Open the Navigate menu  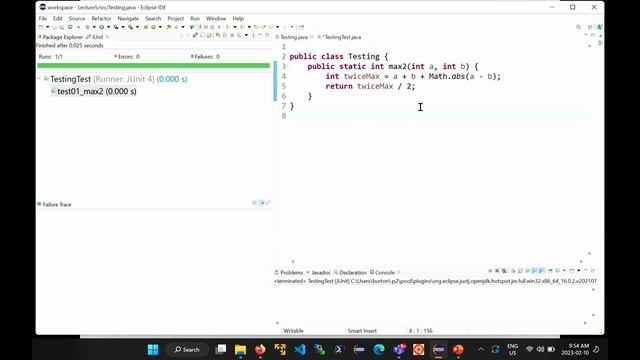click(x=128, y=18)
